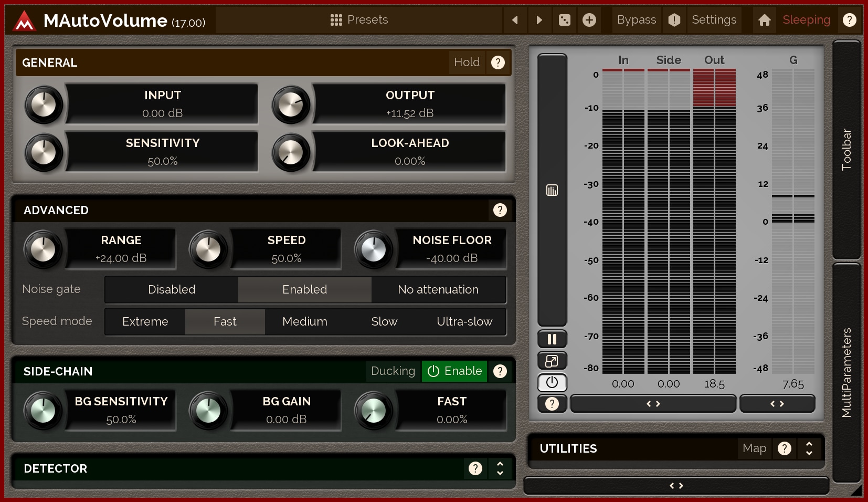The image size is (868, 502).
Task: Open help for the Advanced section
Action: click(500, 210)
